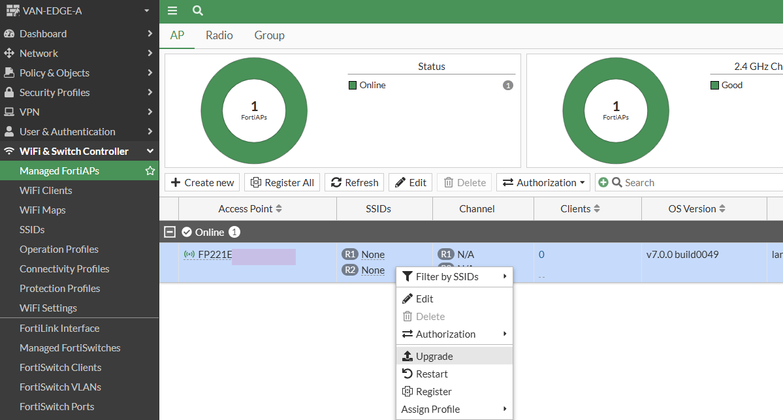Click the Network arrows icon

9,53
